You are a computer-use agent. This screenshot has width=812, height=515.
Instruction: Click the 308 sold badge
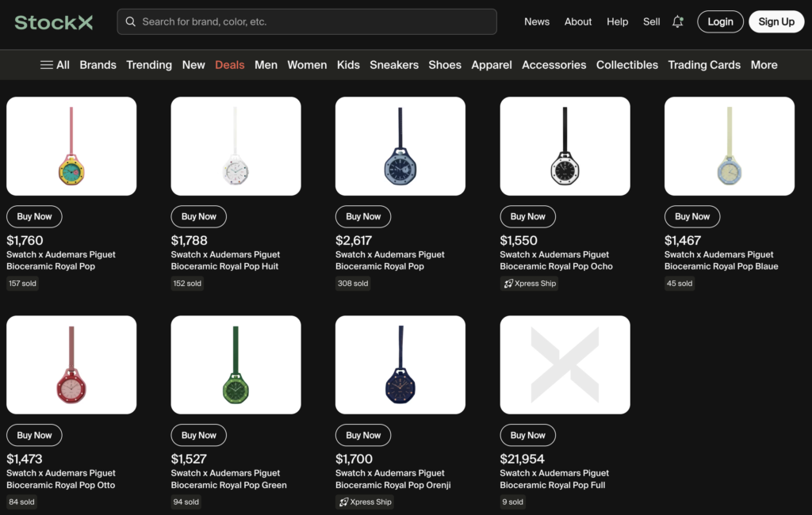353,283
